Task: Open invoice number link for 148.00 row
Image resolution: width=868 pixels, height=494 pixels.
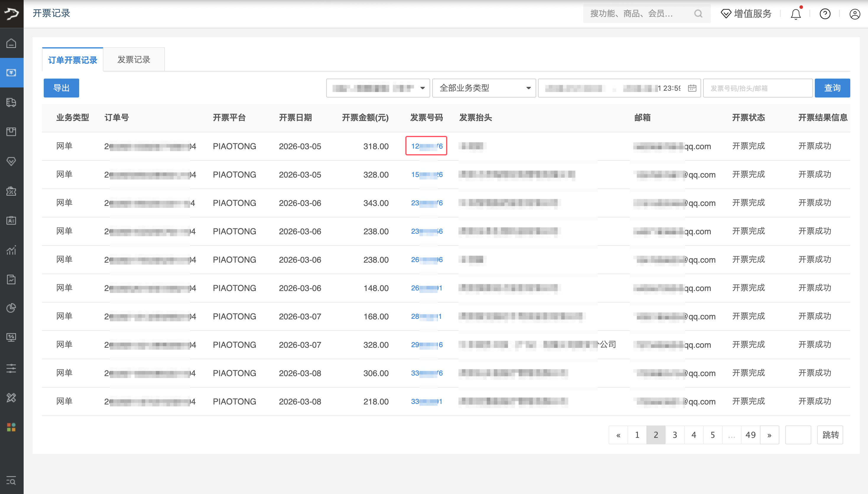Action: tap(426, 288)
